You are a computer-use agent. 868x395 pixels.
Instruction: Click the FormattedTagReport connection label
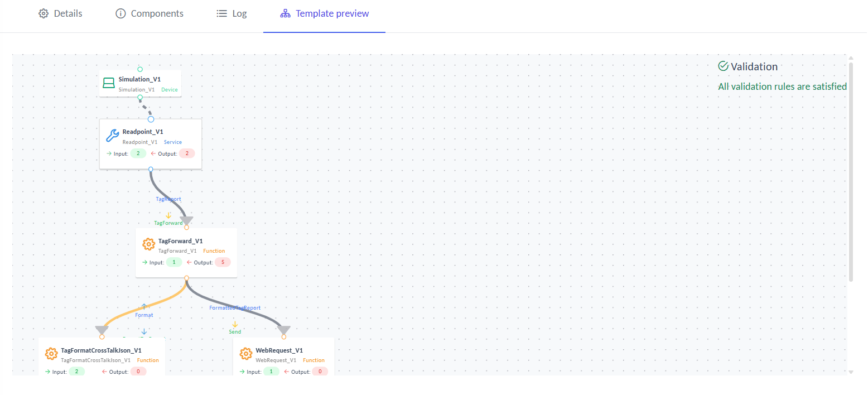point(235,307)
